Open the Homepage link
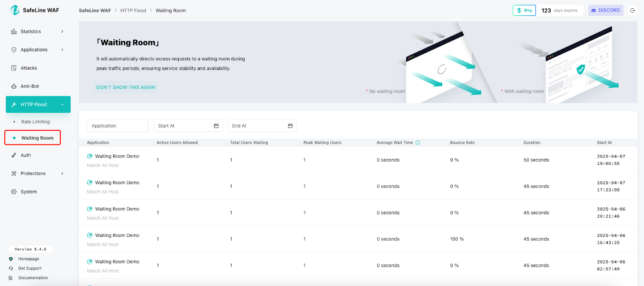 pyautogui.click(x=29, y=259)
